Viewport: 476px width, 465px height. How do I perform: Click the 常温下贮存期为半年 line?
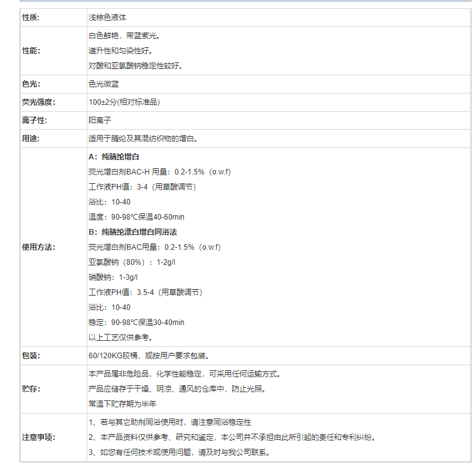pos(122,404)
